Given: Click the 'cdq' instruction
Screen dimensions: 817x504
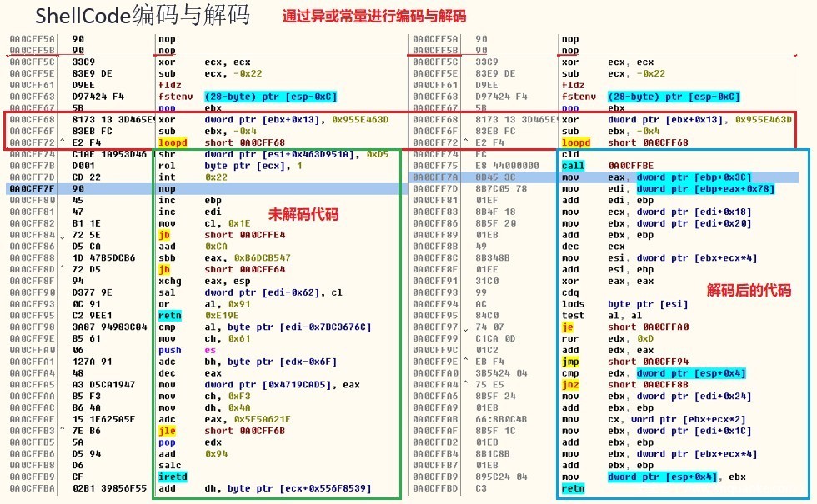Looking at the screenshot, I should point(570,292).
